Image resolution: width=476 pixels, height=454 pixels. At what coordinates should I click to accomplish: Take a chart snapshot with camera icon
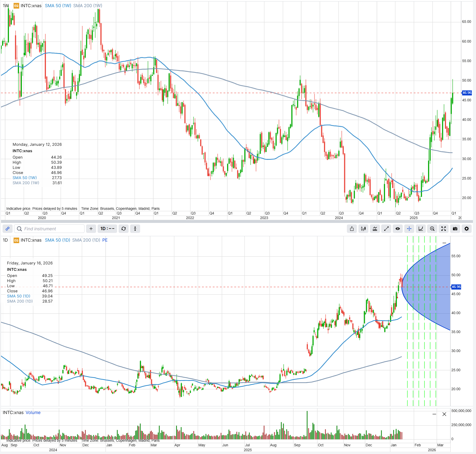455,229
